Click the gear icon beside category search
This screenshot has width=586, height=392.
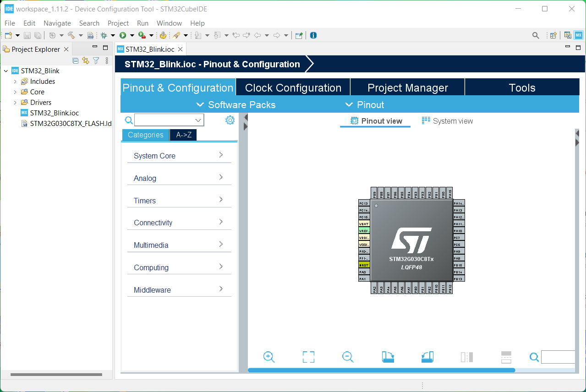point(230,120)
